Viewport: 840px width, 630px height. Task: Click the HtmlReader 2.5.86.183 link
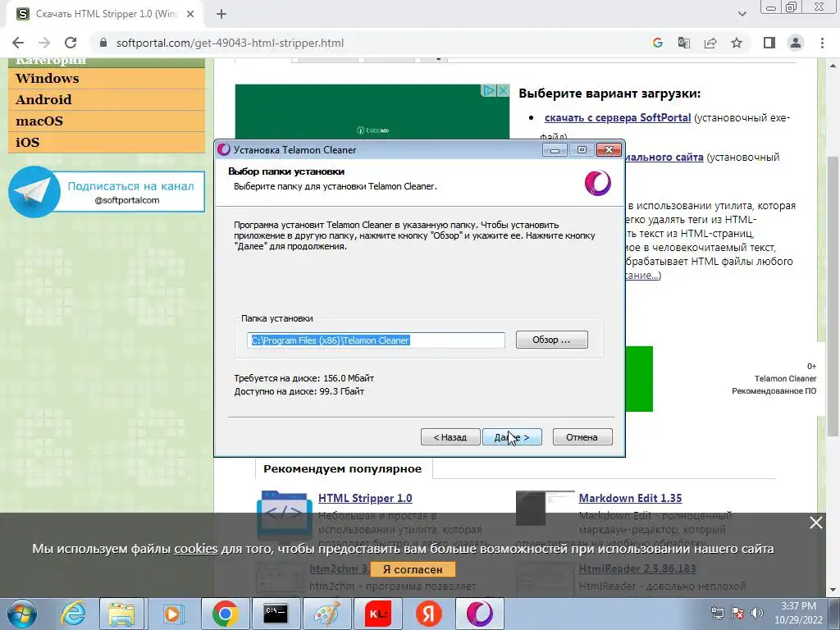click(x=637, y=568)
